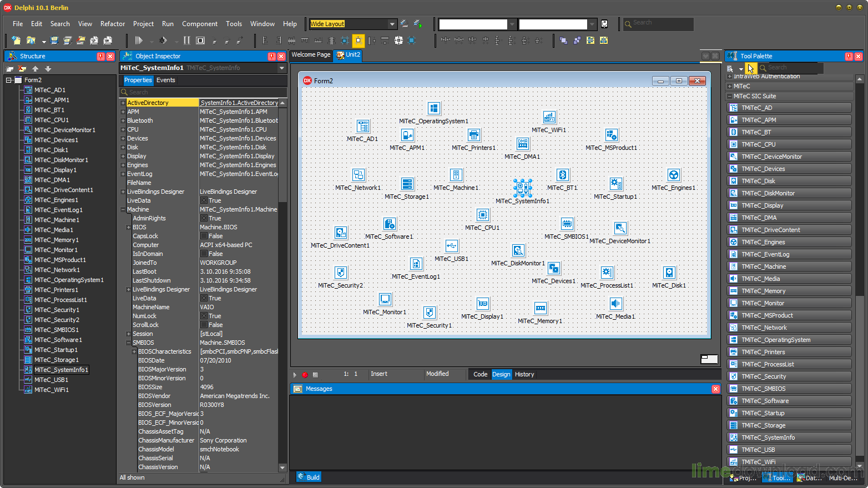Open the Events tab in Object Inspector
This screenshot has height=488, width=868.
[165, 80]
